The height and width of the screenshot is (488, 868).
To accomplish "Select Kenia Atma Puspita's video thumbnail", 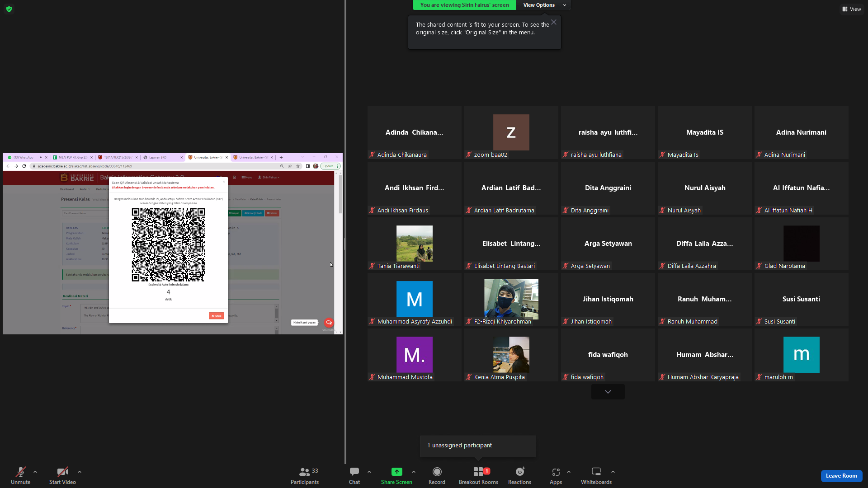I will (x=511, y=355).
